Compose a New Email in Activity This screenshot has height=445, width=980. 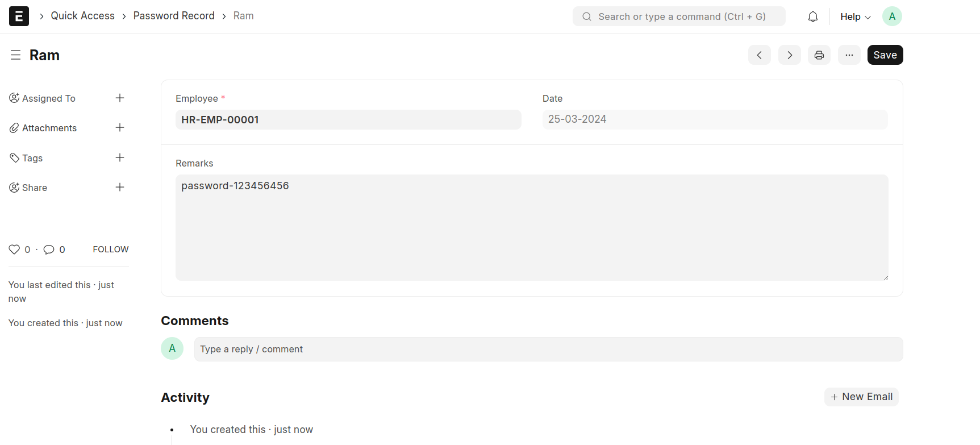click(x=861, y=397)
